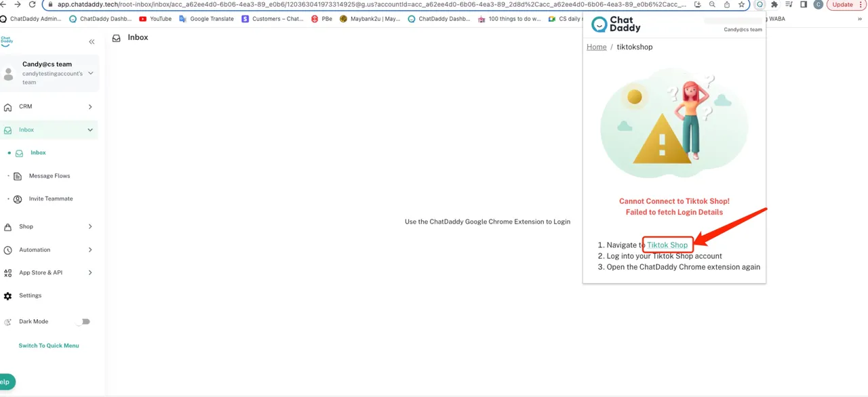The height and width of the screenshot is (397, 868).
Task: Click the Tiktok Shop link
Action: pos(667,245)
